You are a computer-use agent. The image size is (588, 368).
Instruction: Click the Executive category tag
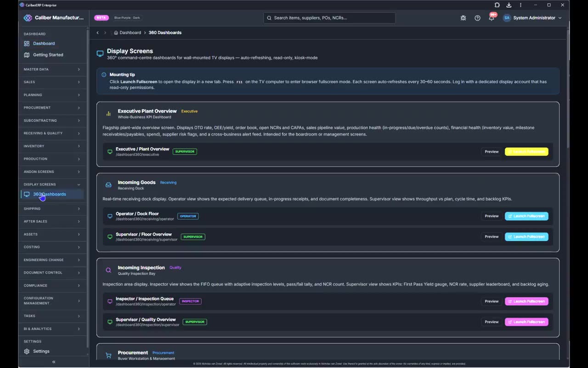[x=189, y=111]
